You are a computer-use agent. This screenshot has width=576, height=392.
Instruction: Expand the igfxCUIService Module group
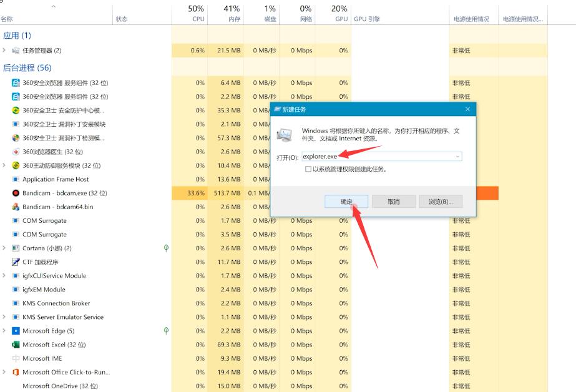coord(4,275)
